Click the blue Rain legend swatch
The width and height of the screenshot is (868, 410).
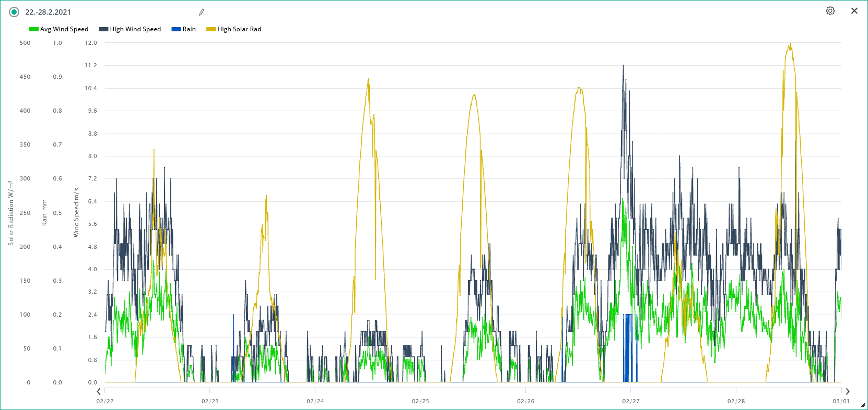[x=176, y=29]
